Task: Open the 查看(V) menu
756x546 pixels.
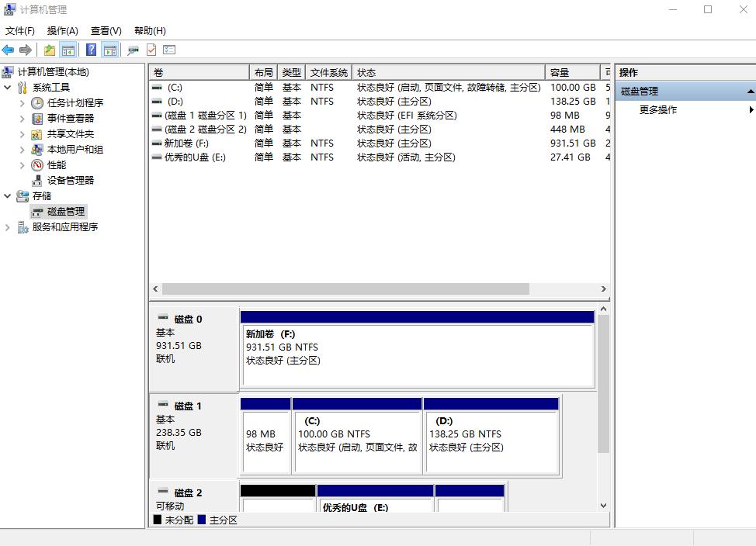Action: click(x=104, y=30)
